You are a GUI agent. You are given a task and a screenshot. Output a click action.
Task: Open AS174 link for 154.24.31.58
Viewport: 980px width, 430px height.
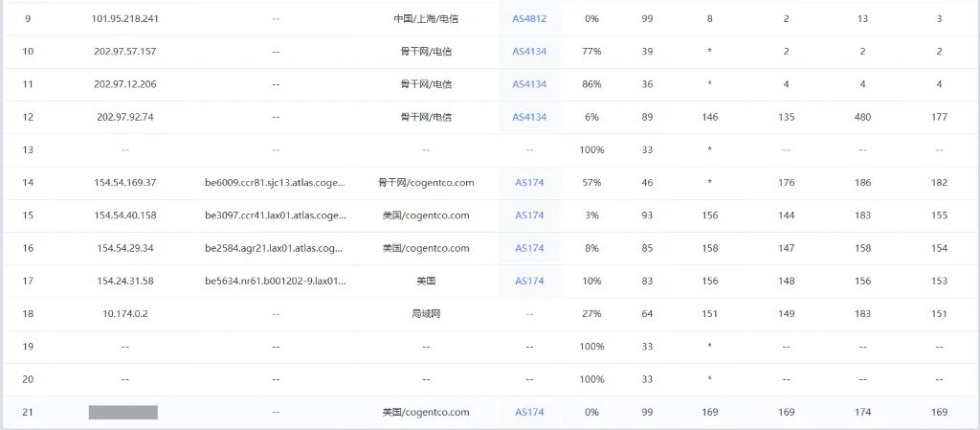pos(529,281)
